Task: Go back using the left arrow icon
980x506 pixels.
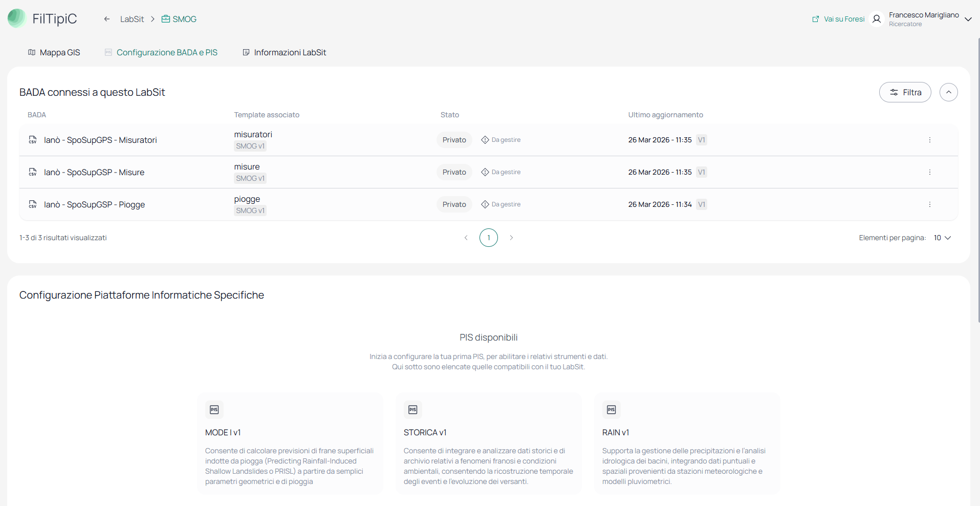Action: pos(107,19)
